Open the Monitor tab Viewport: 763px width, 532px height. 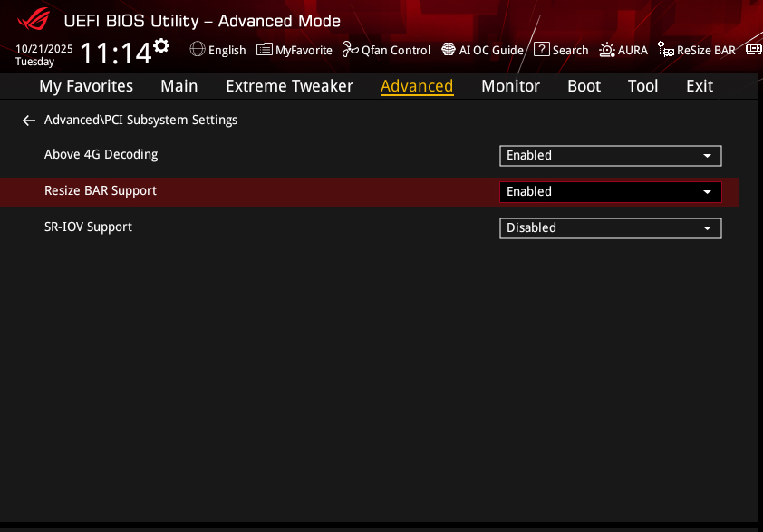point(510,86)
